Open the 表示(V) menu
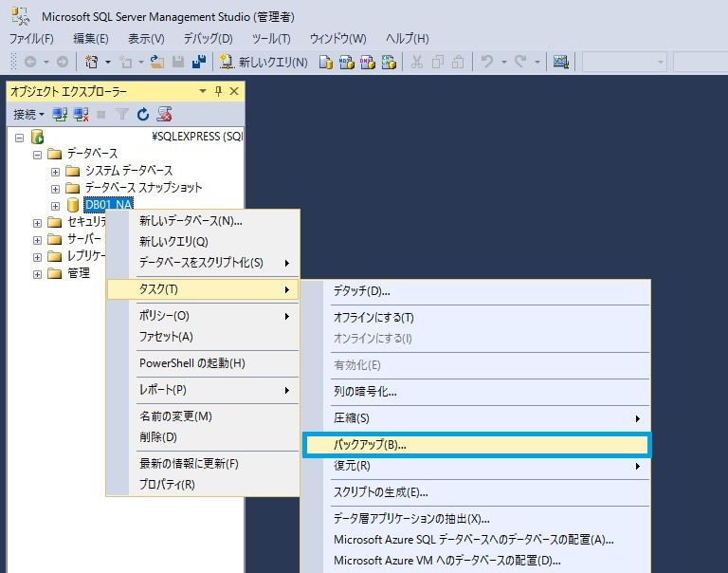Viewport: 728px width, 573px height. coord(146,39)
